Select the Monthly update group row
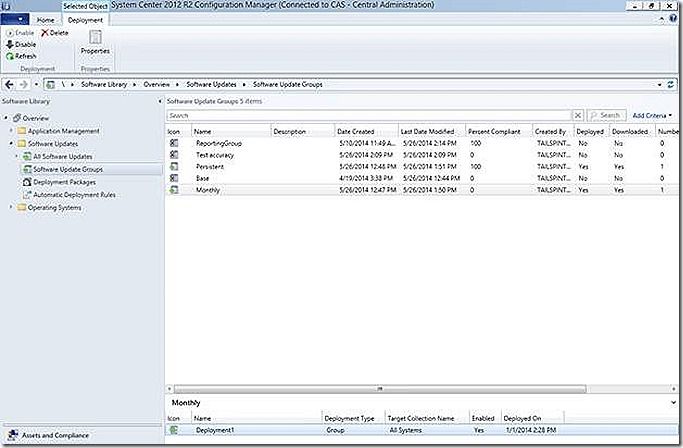The width and height of the screenshot is (683, 448). click(x=422, y=190)
